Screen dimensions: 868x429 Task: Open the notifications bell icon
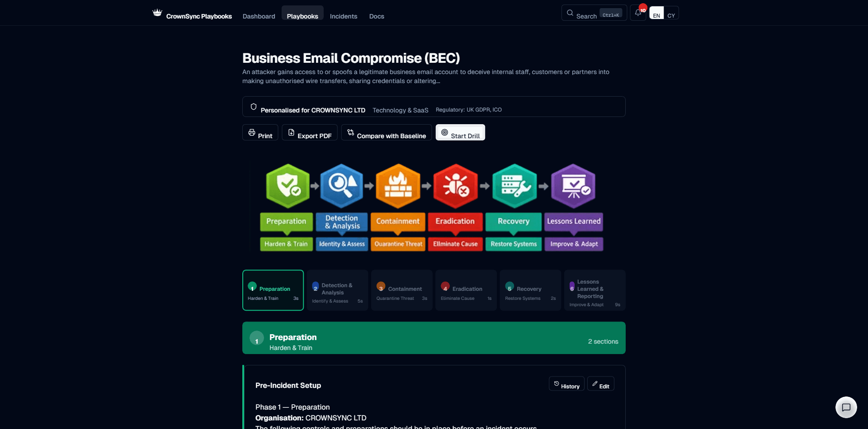click(x=638, y=13)
